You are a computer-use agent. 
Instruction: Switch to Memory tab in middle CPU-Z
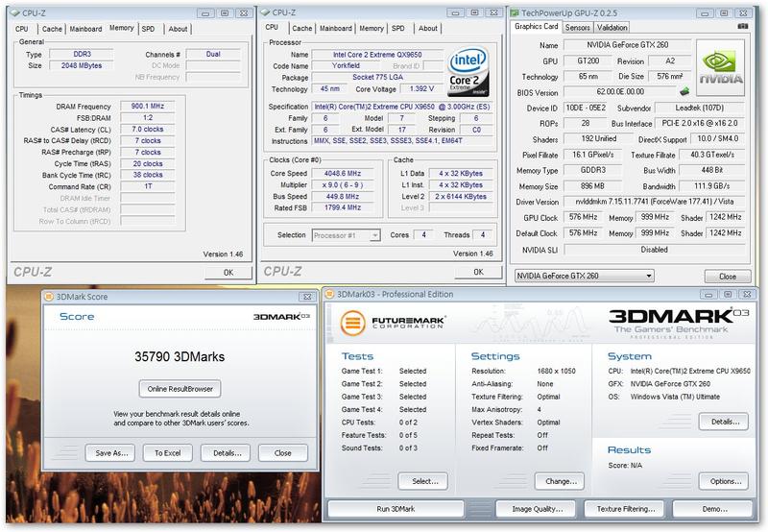point(372,29)
